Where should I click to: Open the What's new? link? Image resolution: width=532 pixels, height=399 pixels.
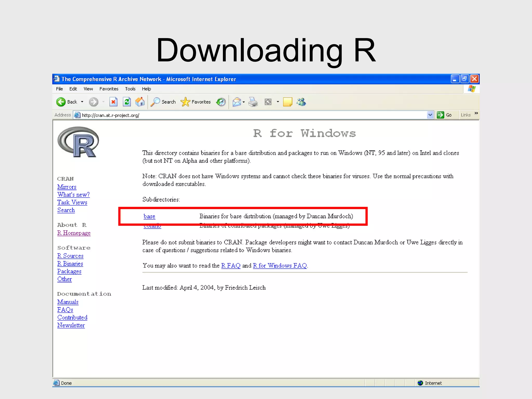point(74,195)
